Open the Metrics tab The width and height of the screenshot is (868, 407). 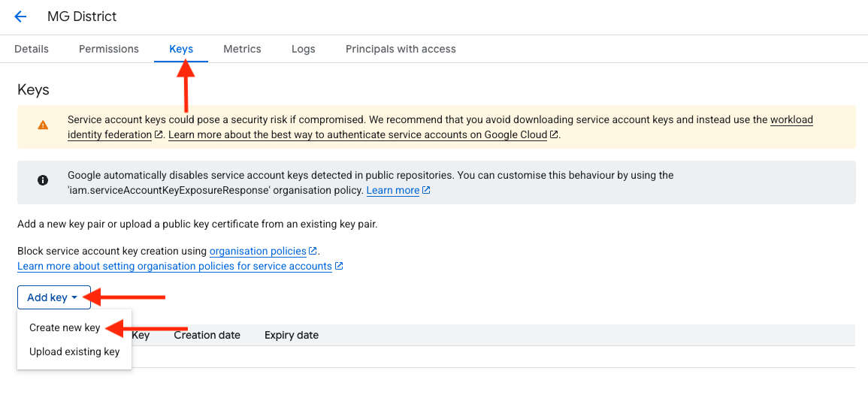pos(242,49)
